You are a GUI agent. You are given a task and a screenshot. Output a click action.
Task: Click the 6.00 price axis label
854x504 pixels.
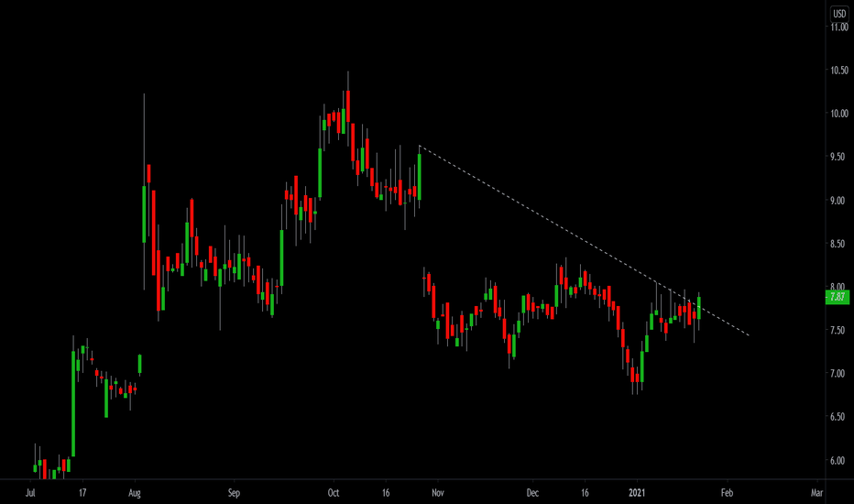click(x=838, y=460)
